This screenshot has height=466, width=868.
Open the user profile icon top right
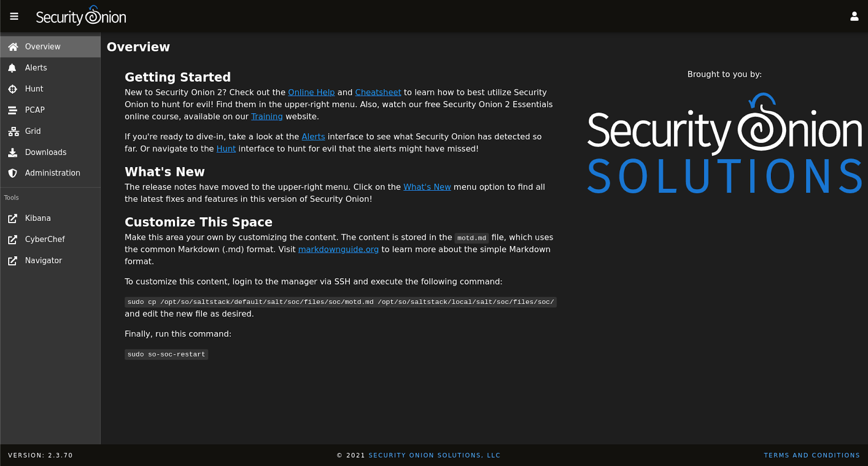pyautogui.click(x=855, y=16)
